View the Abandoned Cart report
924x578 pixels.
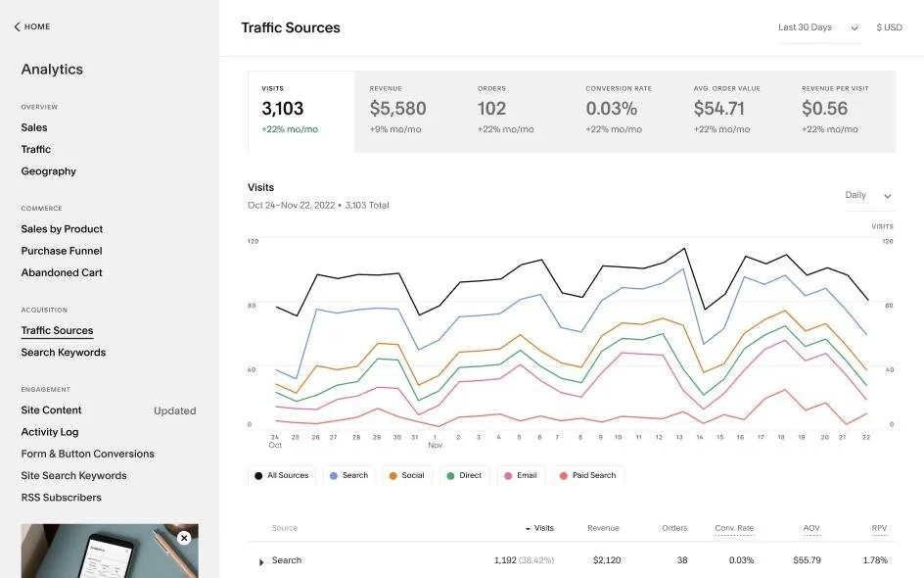click(61, 271)
